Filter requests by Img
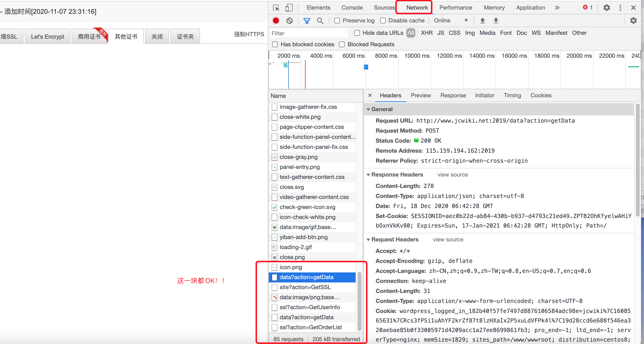This screenshot has height=344, width=644. (x=470, y=33)
